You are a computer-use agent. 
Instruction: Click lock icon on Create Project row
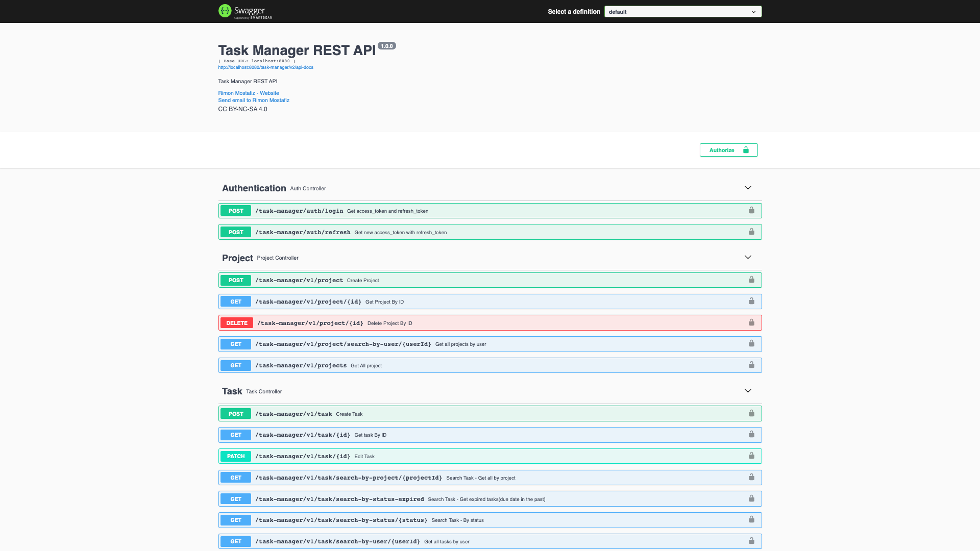tap(751, 280)
